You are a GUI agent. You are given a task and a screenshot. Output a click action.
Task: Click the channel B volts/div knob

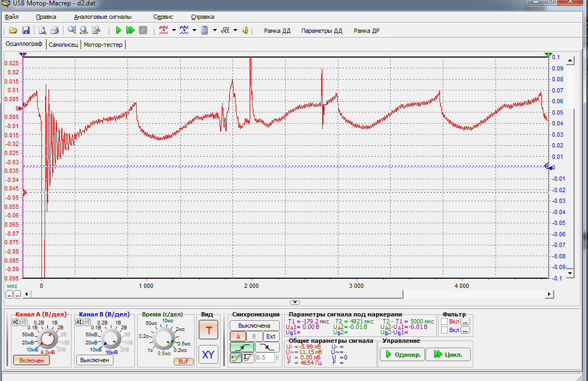click(111, 338)
